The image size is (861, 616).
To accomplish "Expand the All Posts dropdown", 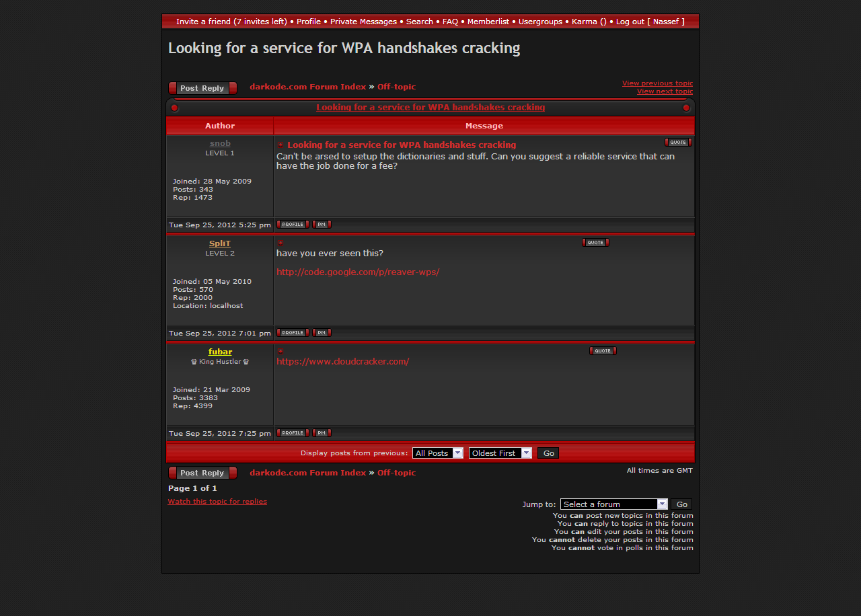I will [438, 453].
